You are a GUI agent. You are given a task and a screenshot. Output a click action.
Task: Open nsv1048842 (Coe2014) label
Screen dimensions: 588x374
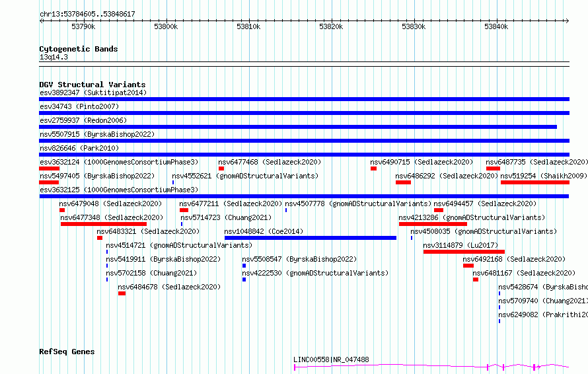pos(264,231)
